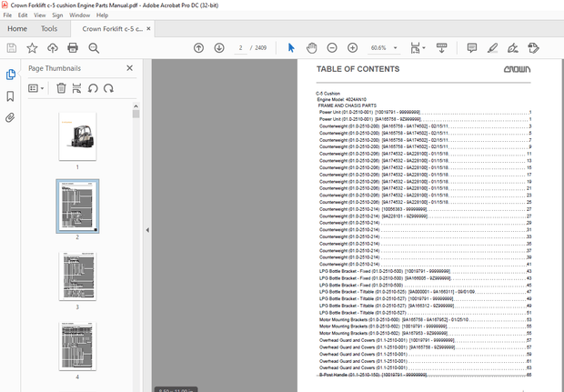
Task: Open the Sign menu
Action: [57, 15]
